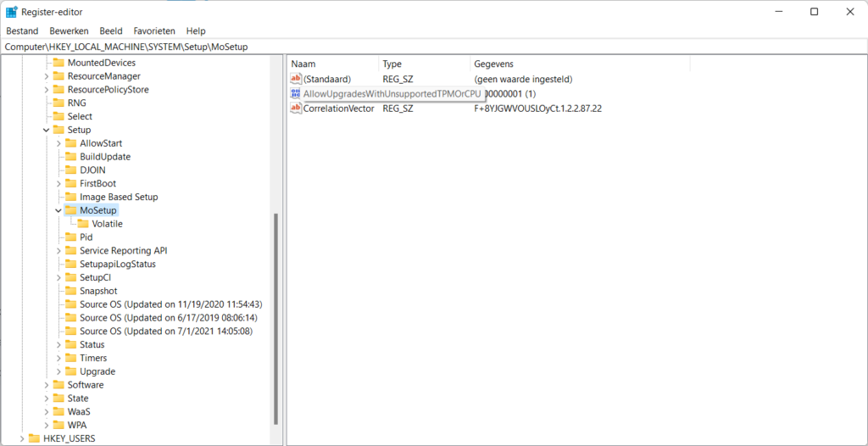Expand the HKEY_USERS hive
The width and height of the screenshot is (868, 446).
point(22,438)
